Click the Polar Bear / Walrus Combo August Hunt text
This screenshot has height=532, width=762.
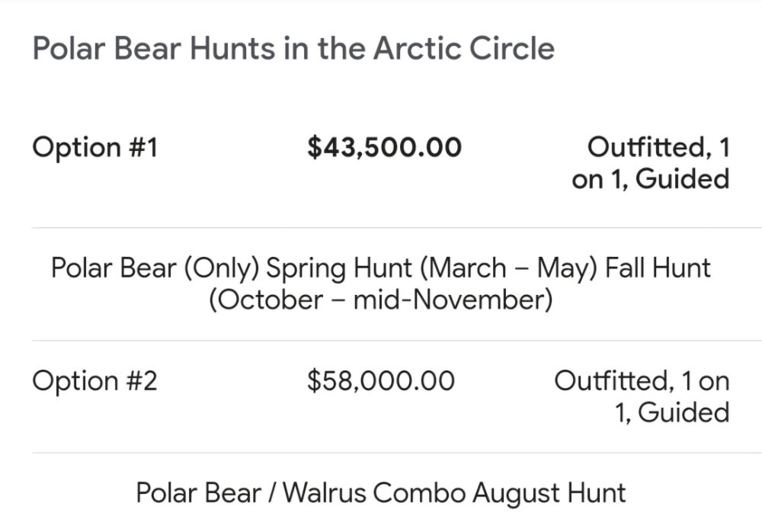[x=380, y=493]
